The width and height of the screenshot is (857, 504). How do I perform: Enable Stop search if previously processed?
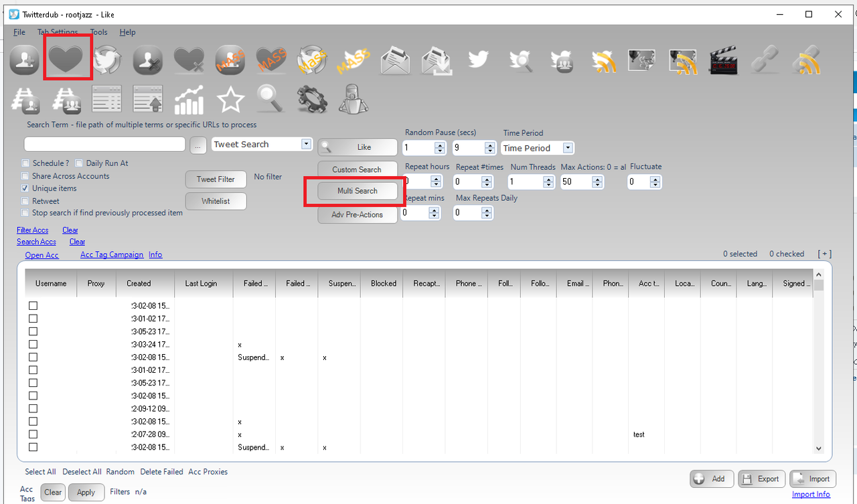[x=25, y=213]
